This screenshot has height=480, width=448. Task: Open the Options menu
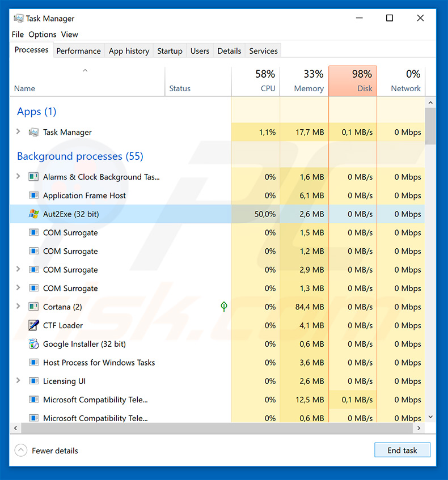(43, 35)
